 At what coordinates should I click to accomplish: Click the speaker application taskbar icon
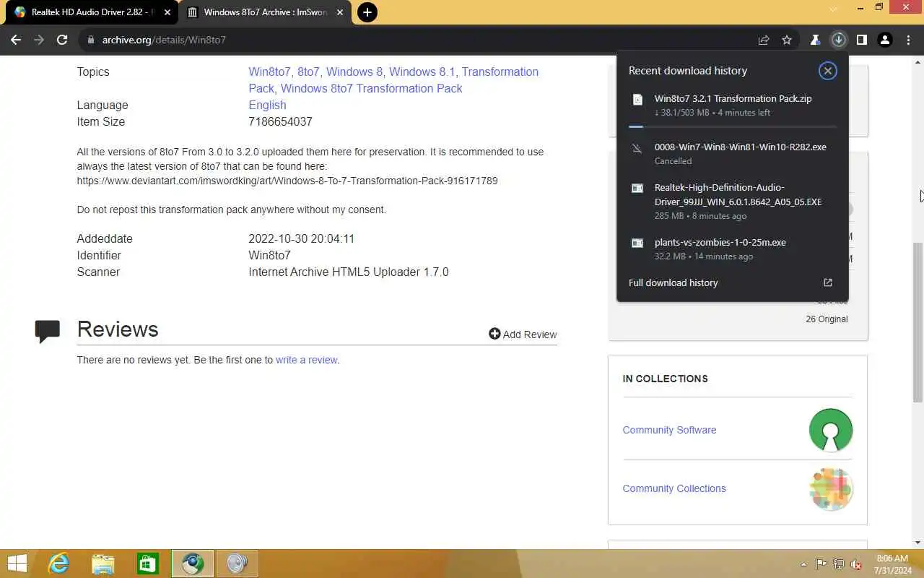click(237, 564)
